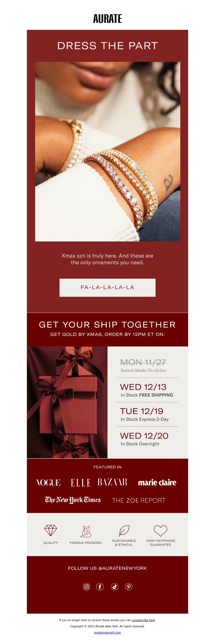Open the Instagram social icon

pos(87,587)
